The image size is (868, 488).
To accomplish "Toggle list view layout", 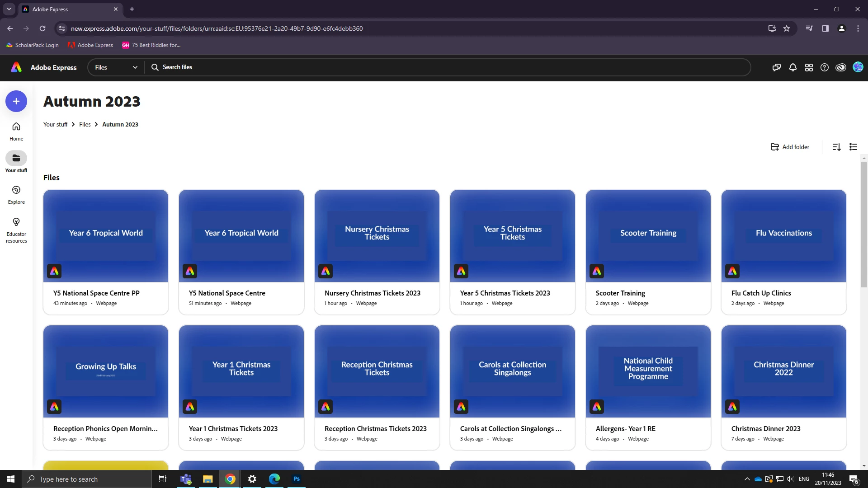I will (853, 147).
